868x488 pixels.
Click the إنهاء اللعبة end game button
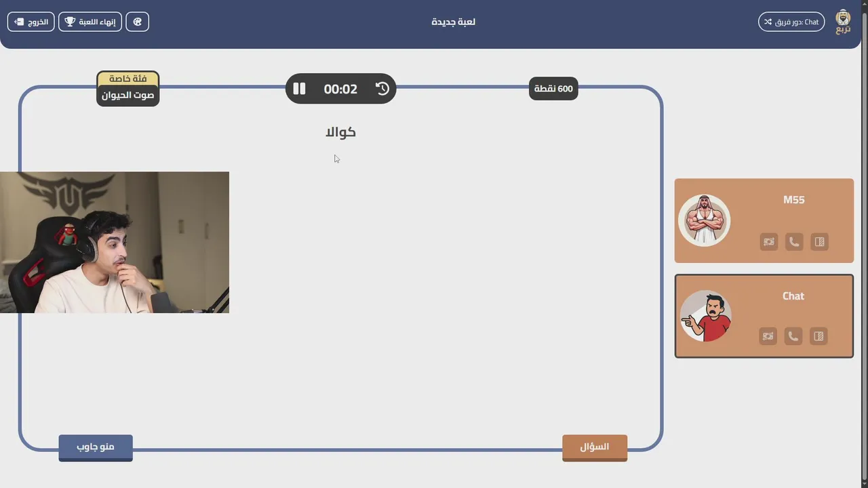click(90, 22)
